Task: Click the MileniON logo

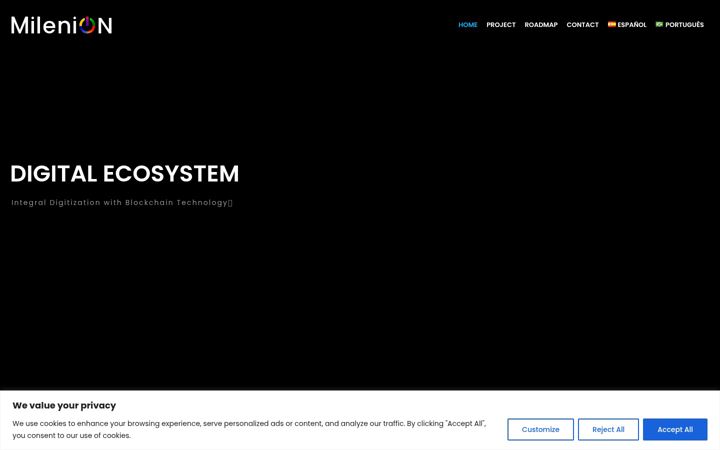Action: pyautogui.click(x=62, y=25)
